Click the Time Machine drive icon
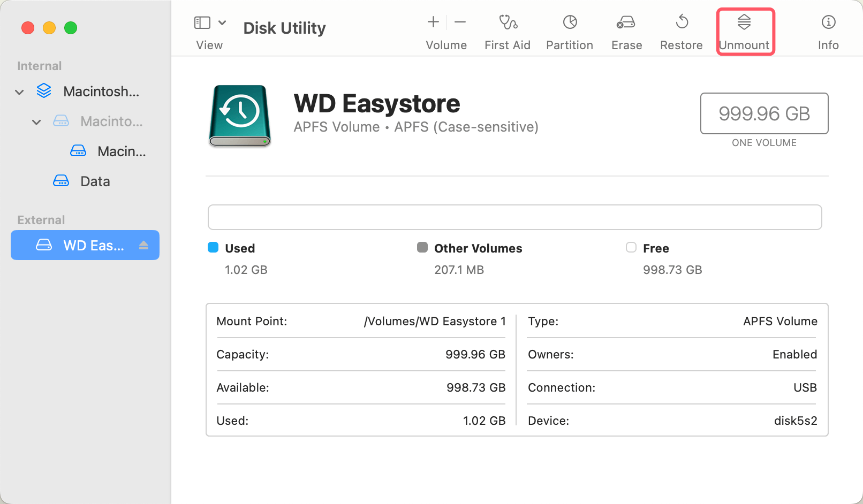 240,115
